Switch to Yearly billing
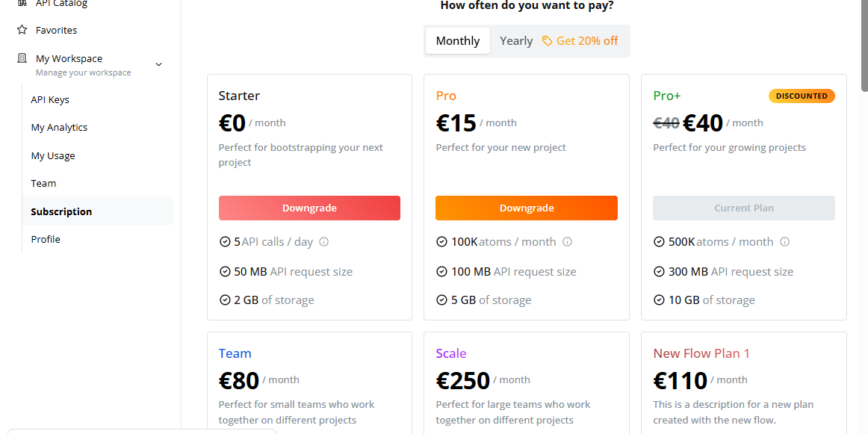868x434 pixels. coord(516,41)
